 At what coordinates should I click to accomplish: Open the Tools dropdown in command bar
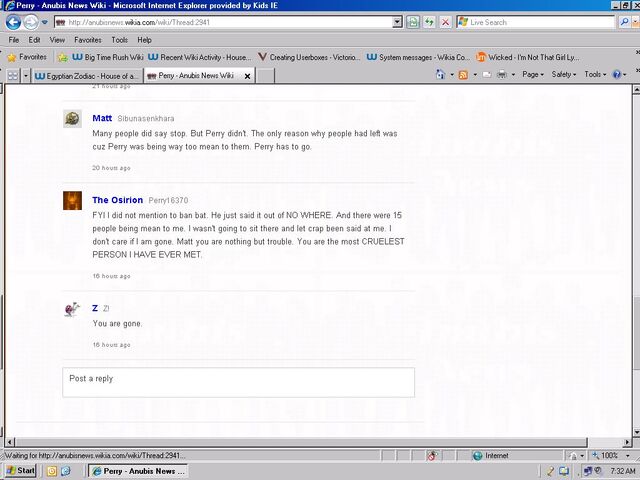coord(595,74)
